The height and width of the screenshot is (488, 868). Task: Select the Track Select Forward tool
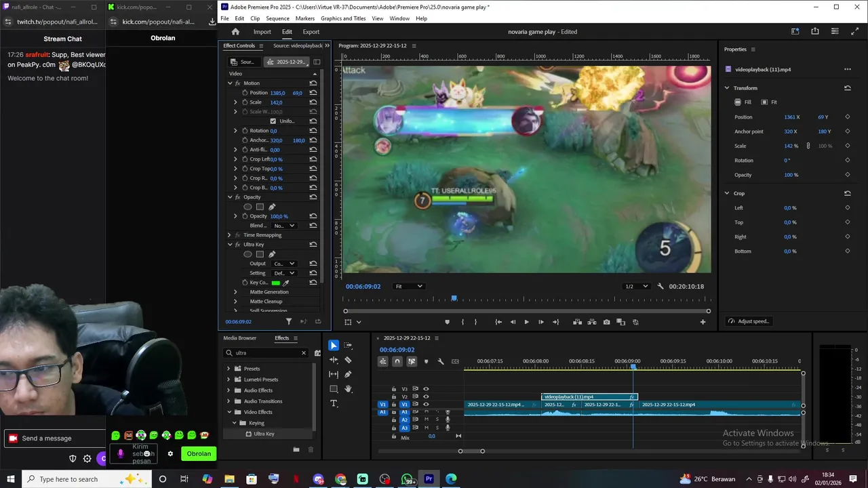pyautogui.click(x=348, y=346)
